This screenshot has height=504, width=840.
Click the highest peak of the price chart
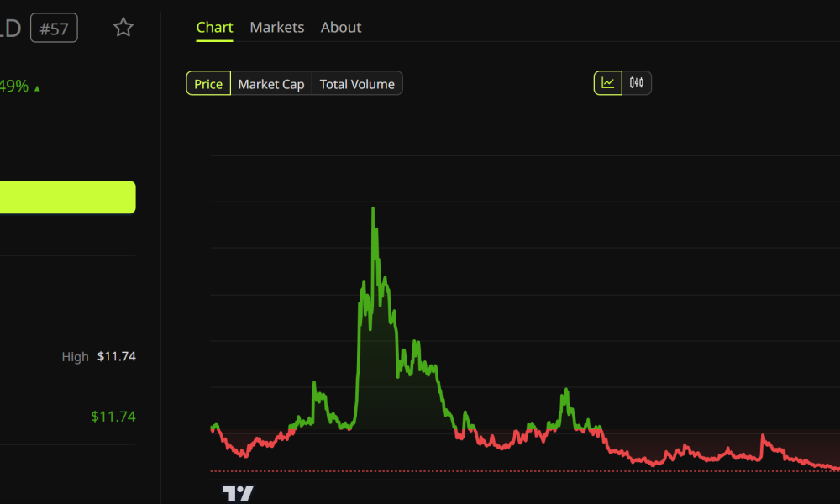373,209
